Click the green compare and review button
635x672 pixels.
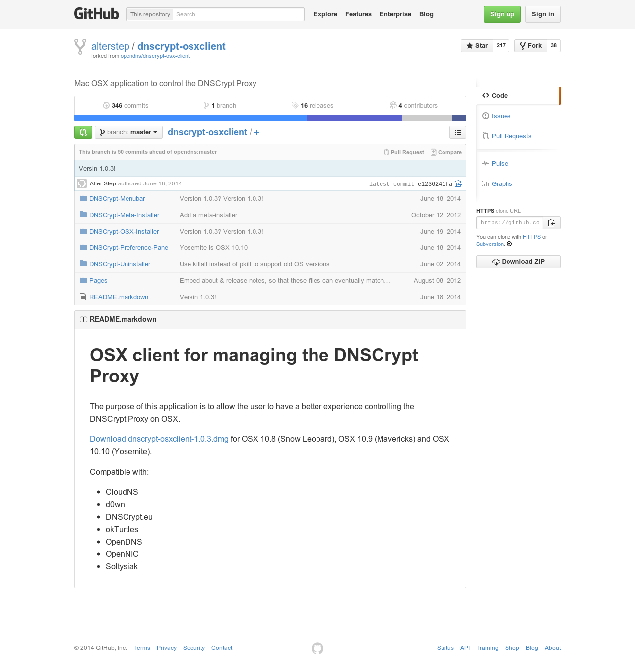pos(83,132)
